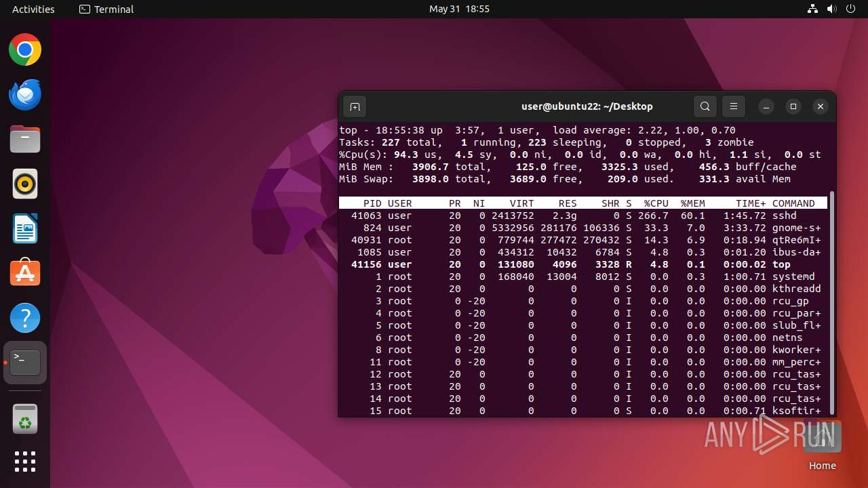Click the COMMAND column header

point(793,203)
